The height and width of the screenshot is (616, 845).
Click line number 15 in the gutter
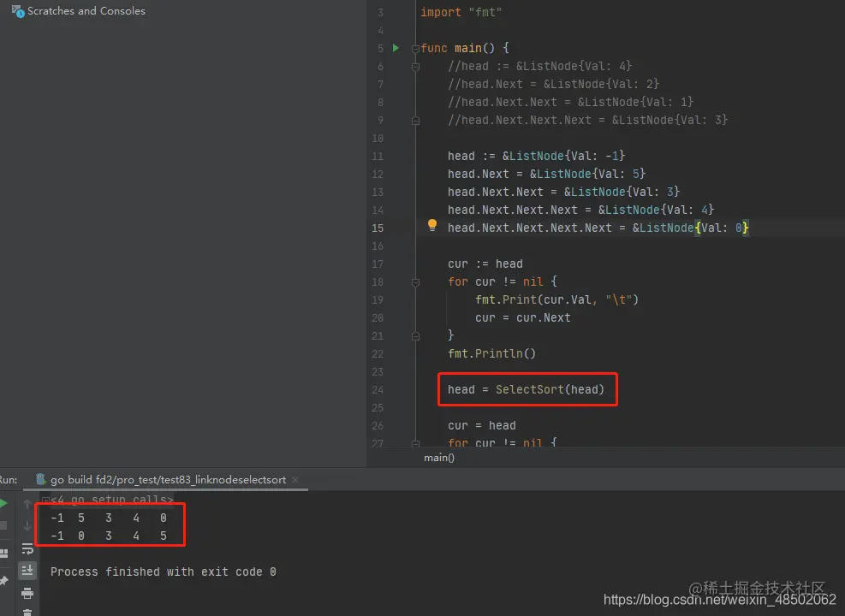tap(378, 228)
